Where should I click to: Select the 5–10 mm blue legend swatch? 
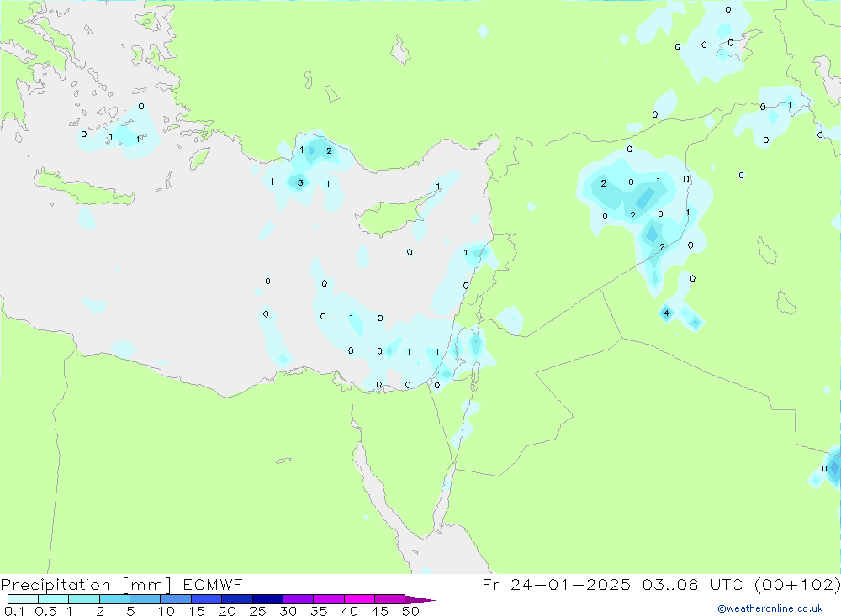[x=145, y=599]
